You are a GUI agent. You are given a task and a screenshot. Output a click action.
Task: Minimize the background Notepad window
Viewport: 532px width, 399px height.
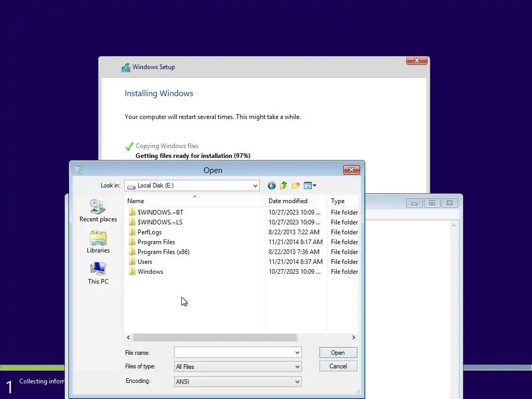pyautogui.click(x=414, y=203)
